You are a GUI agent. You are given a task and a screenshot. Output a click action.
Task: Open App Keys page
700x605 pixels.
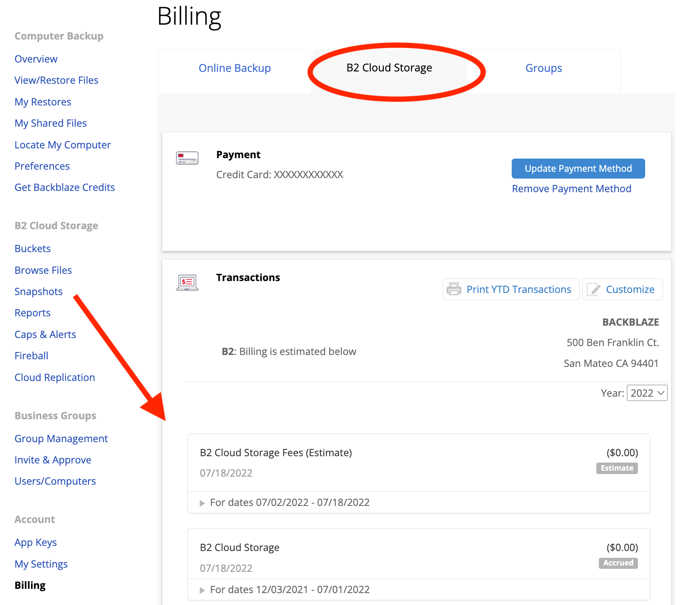36,543
